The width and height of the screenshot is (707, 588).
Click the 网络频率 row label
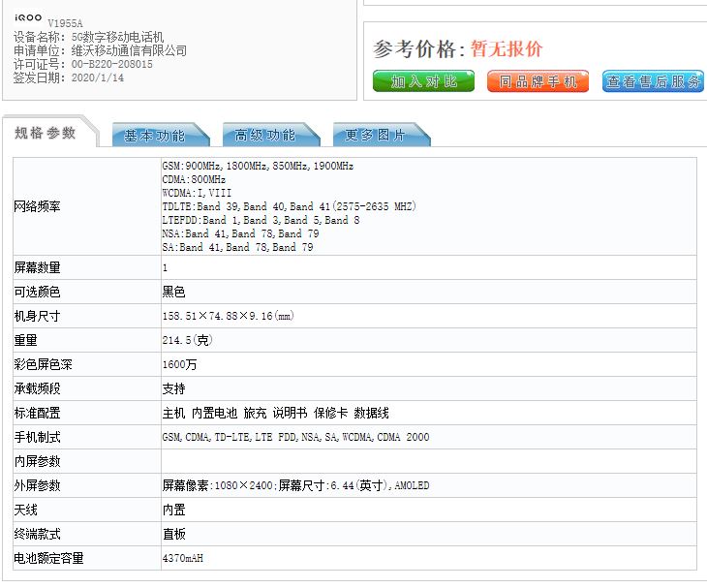coord(37,206)
